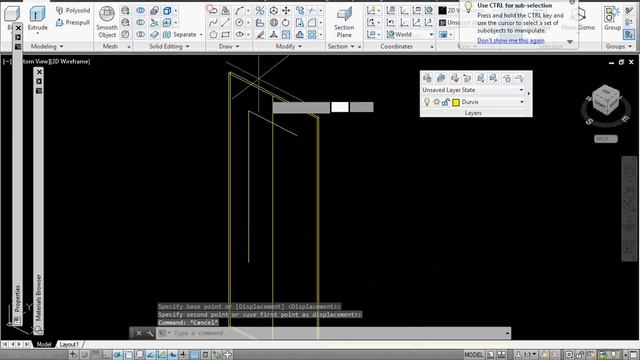The height and width of the screenshot is (360, 640).
Task: Open the World UCS dropdown
Action: [x=431, y=35]
